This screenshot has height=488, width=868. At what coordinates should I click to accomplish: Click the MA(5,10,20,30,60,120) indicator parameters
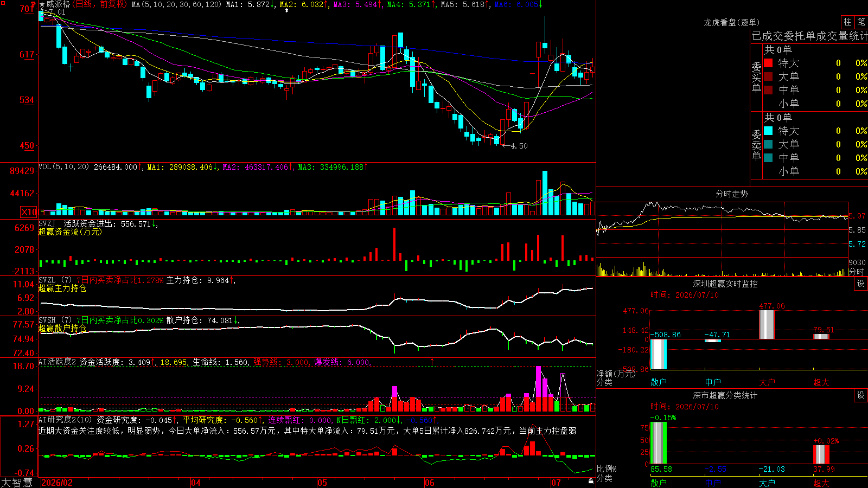point(176,4)
